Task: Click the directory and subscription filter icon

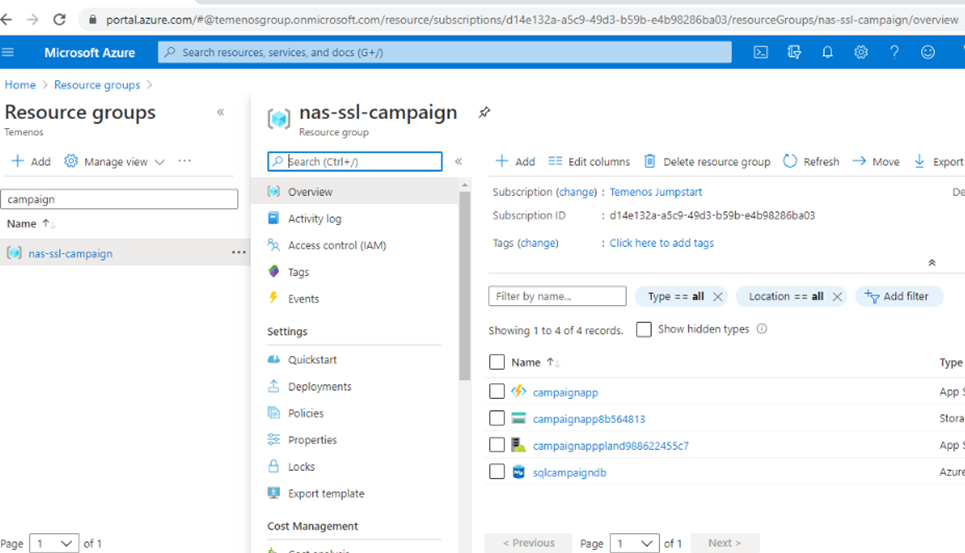Action: (794, 52)
